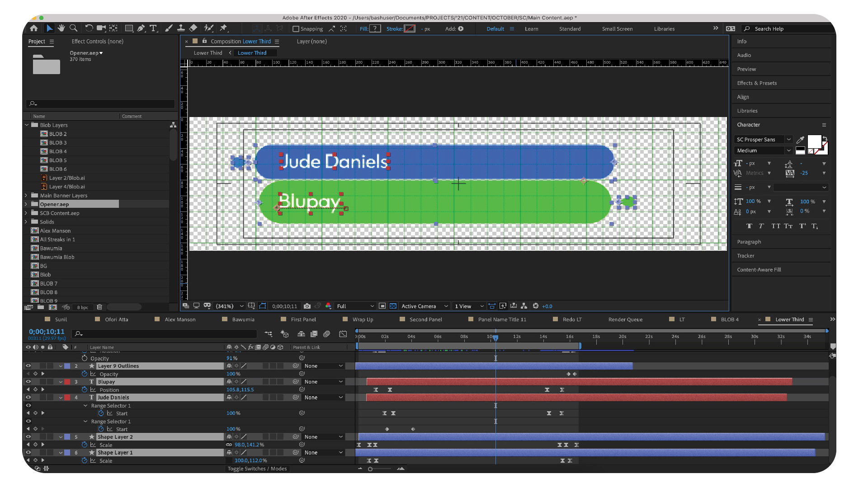Open magnification ratio dropdown (341%)

tap(230, 306)
